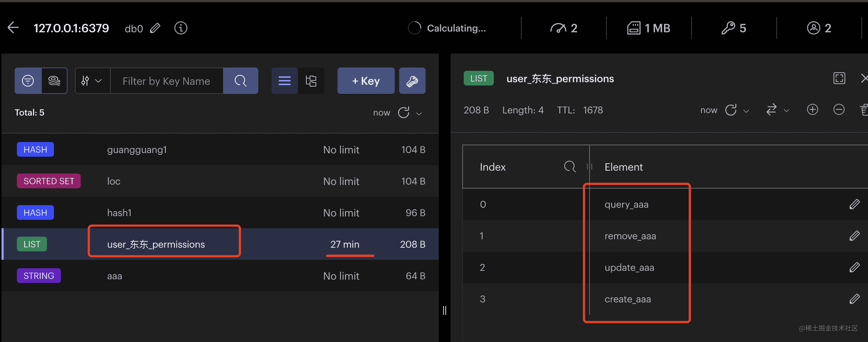
Task: Click the + Key button
Action: (x=366, y=81)
